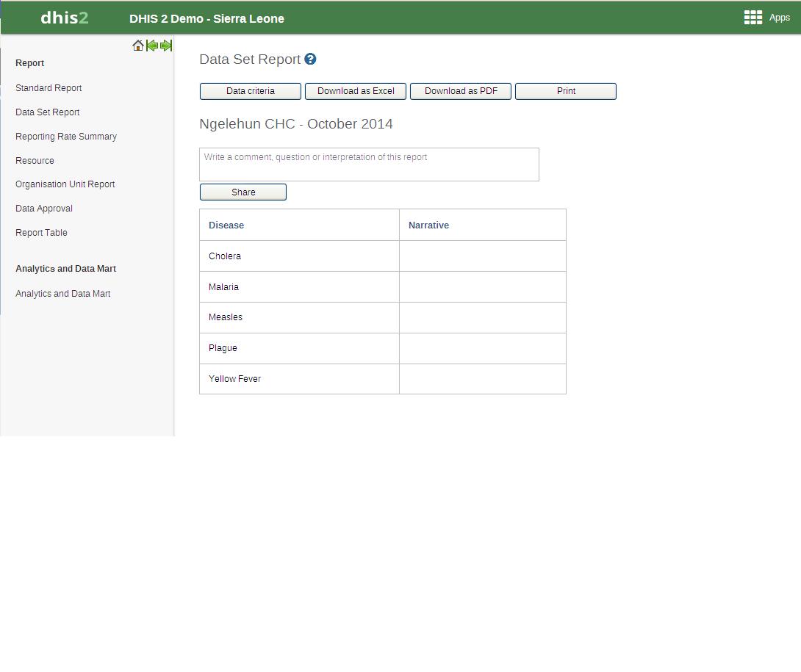Select Report Table in sidebar
The width and height of the screenshot is (801, 672).
41,233
